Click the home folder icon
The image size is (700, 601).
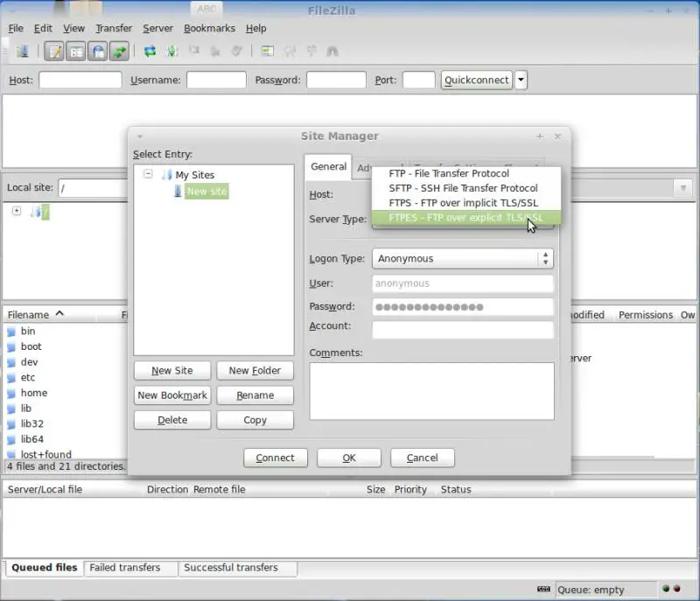point(11,394)
